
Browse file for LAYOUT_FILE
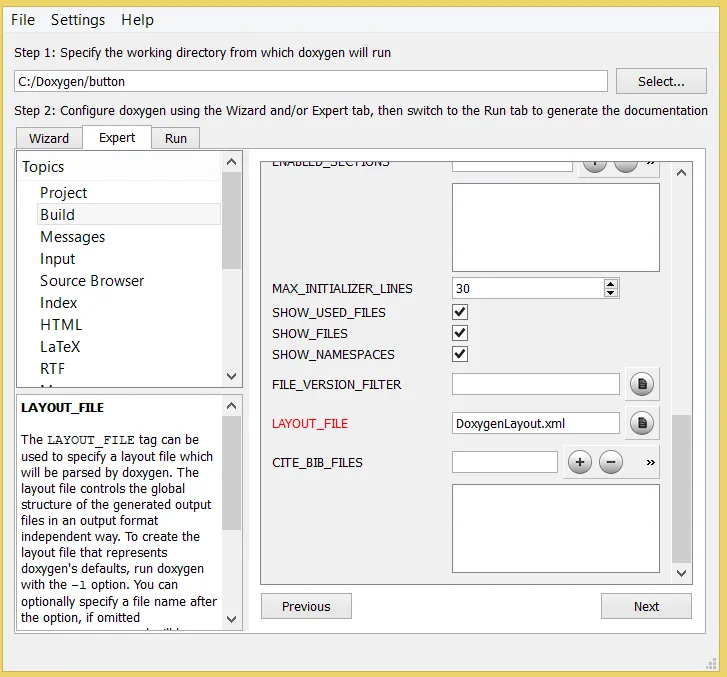tap(642, 423)
